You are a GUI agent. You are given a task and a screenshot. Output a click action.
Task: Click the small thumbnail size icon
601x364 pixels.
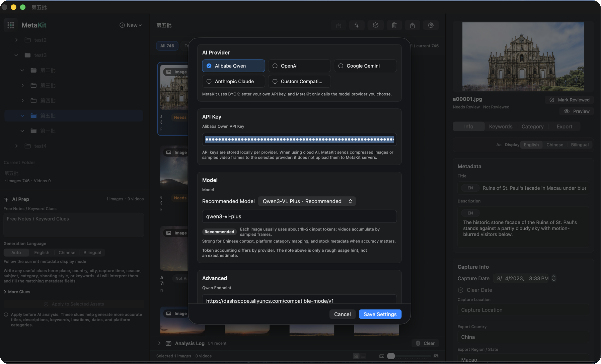pos(382,356)
